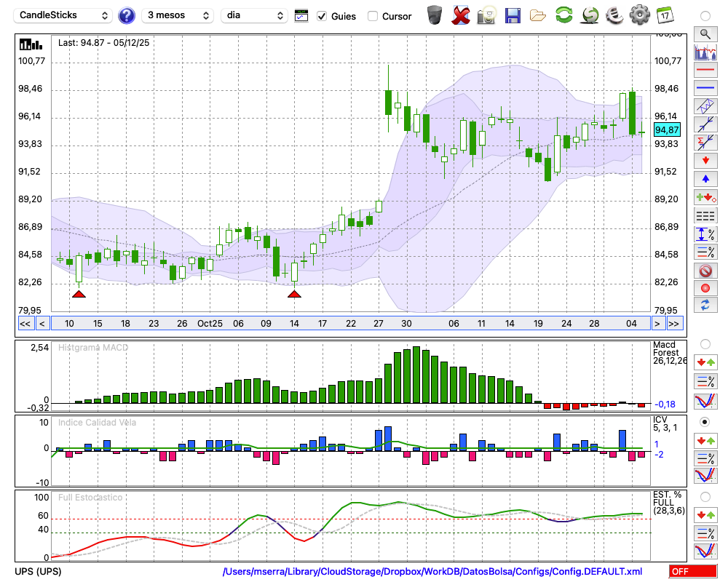
Task: Open the 3 mesos period dropdown
Action: click(177, 15)
